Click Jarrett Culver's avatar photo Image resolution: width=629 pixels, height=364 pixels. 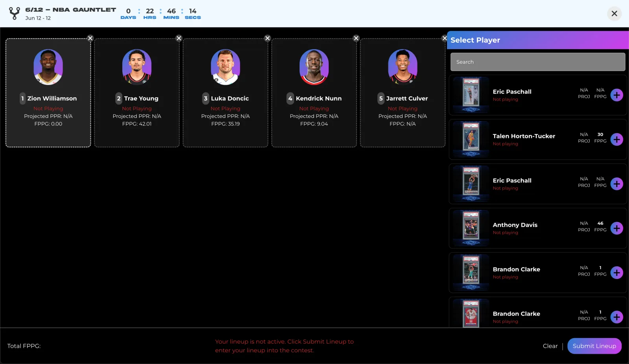pyautogui.click(x=403, y=67)
